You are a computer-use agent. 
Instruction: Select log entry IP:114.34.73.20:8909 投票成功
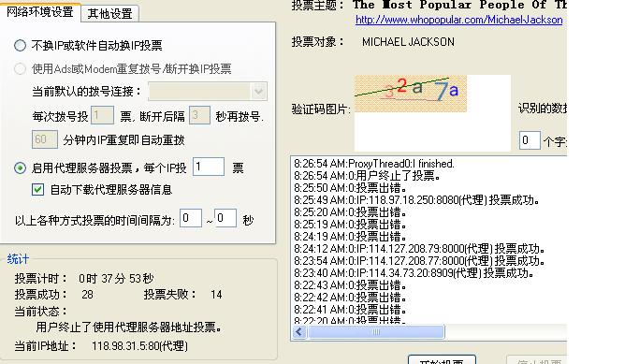pos(414,273)
